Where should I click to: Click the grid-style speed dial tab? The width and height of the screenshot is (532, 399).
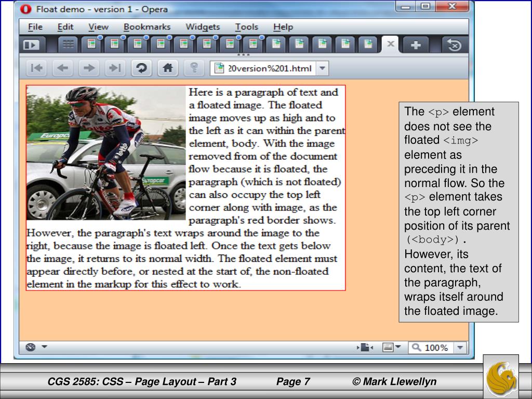pyautogui.click(x=68, y=45)
